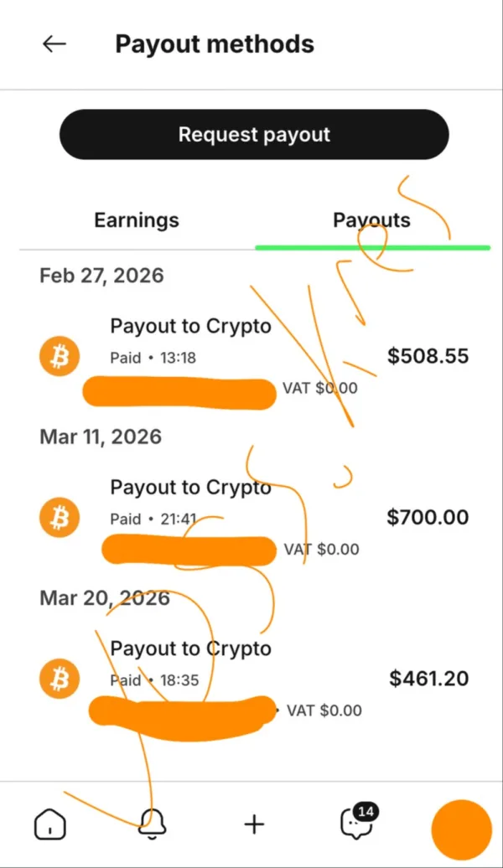The width and height of the screenshot is (503, 868).
Task: Click the Payout methods page title
Action: (215, 44)
